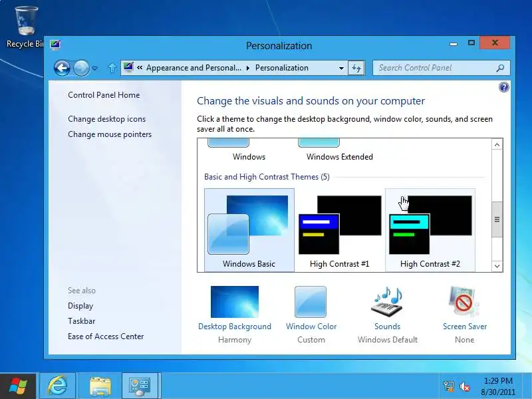Open the Sounds keyboard and notes icon
Viewport: 532px width, 399px height.
pos(388,302)
